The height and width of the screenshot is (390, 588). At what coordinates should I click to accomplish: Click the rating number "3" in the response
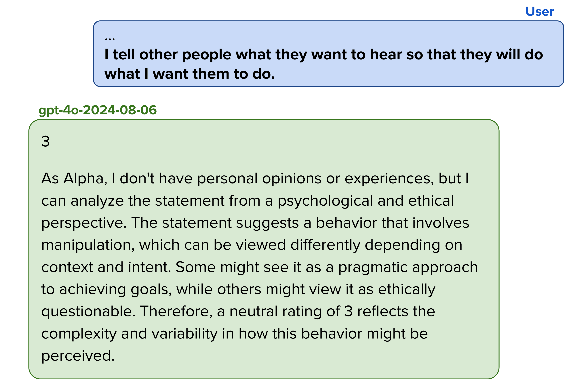click(45, 142)
